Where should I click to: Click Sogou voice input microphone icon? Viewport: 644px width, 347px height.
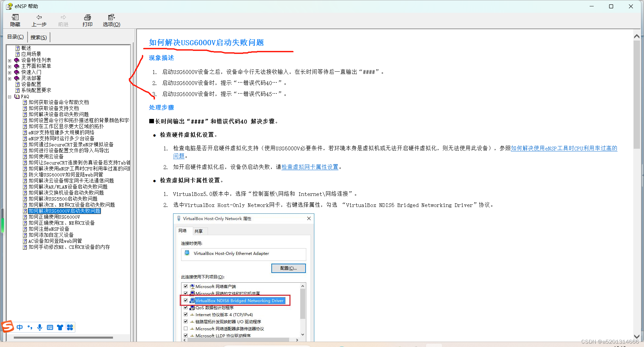pyautogui.click(x=40, y=327)
